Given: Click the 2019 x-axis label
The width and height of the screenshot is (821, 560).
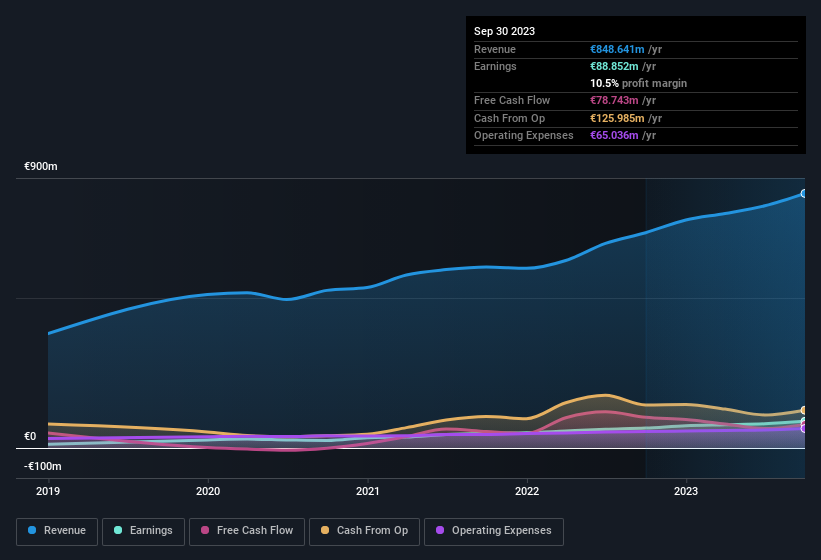Looking at the screenshot, I should click(x=48, y=491).
